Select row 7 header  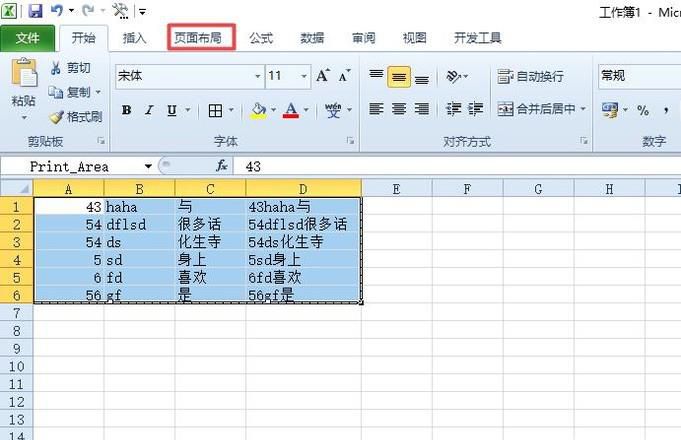click(x=17, y=313)
